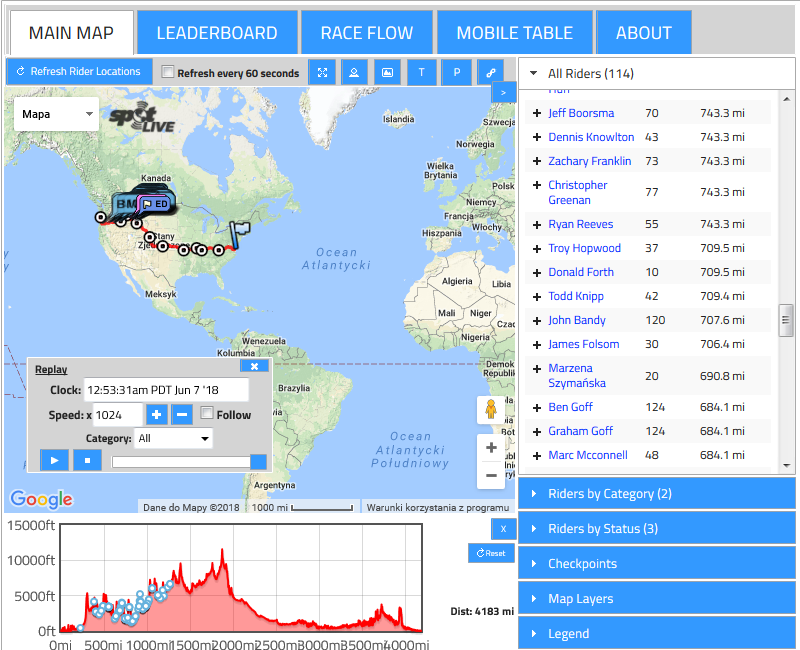Stop the replay playback
The image size is (800, 650).
coord(87,460)
